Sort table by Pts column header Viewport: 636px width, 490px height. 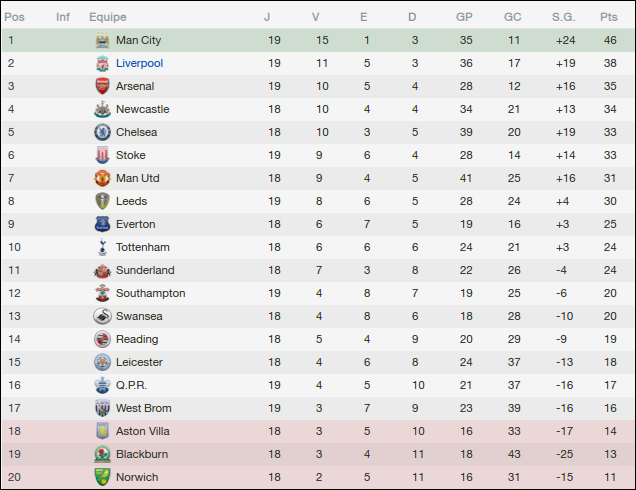tap(608, 17)
